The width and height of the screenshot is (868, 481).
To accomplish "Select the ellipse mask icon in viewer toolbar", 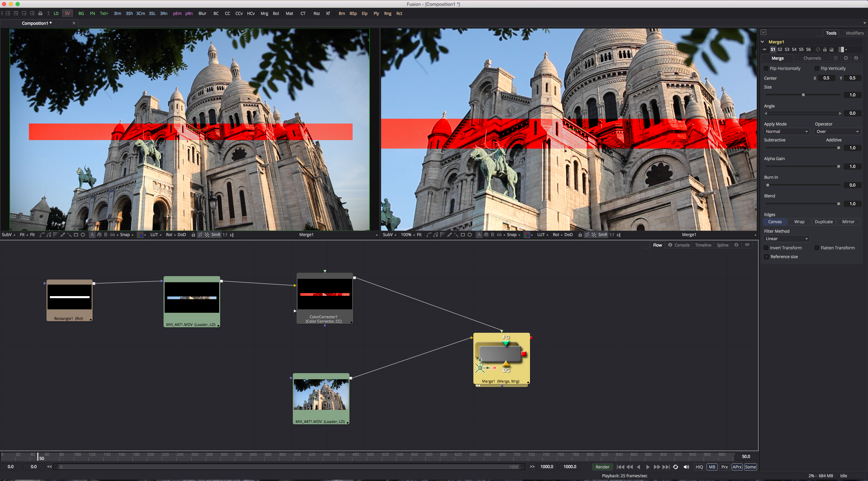I will (x=82, y=234).
